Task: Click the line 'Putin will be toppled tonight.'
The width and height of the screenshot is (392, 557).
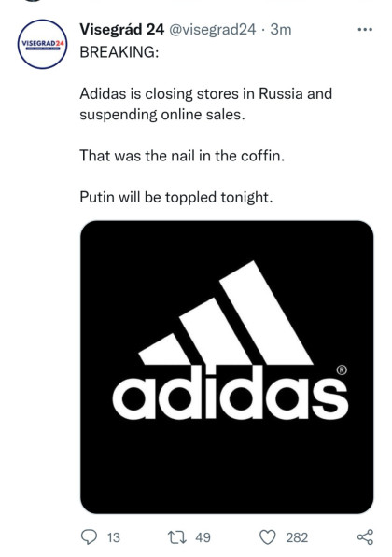Action: click(176, 197)
